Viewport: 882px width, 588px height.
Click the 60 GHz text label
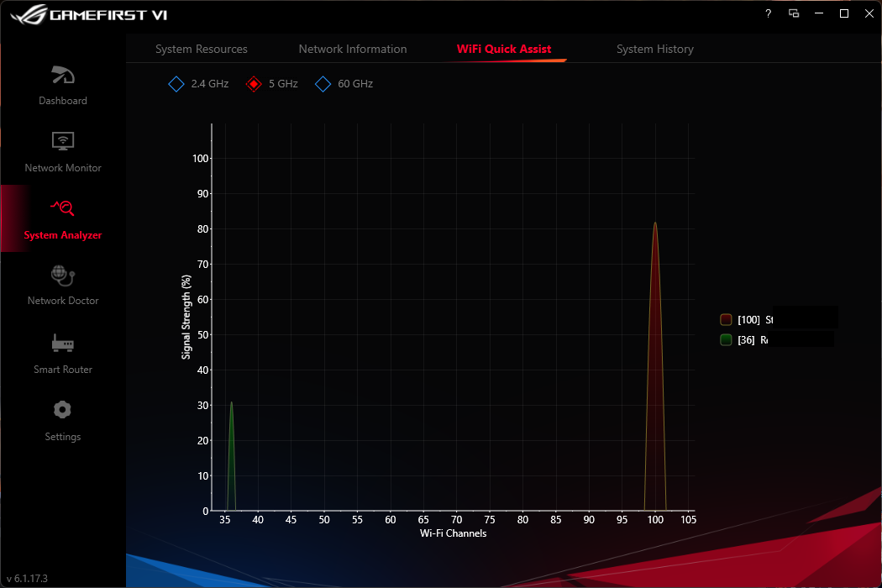coord(355,84)
